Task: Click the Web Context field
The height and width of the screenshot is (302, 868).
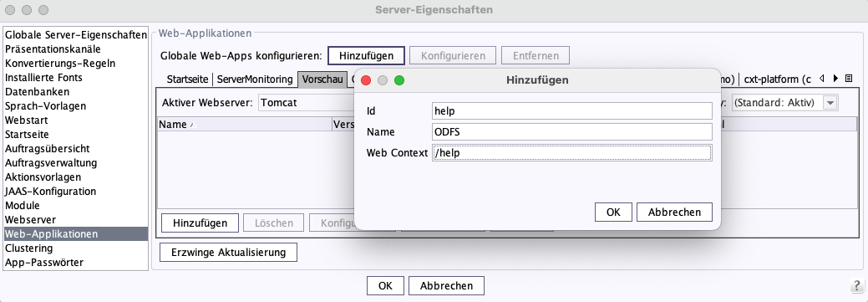Action: coord(571,153)
